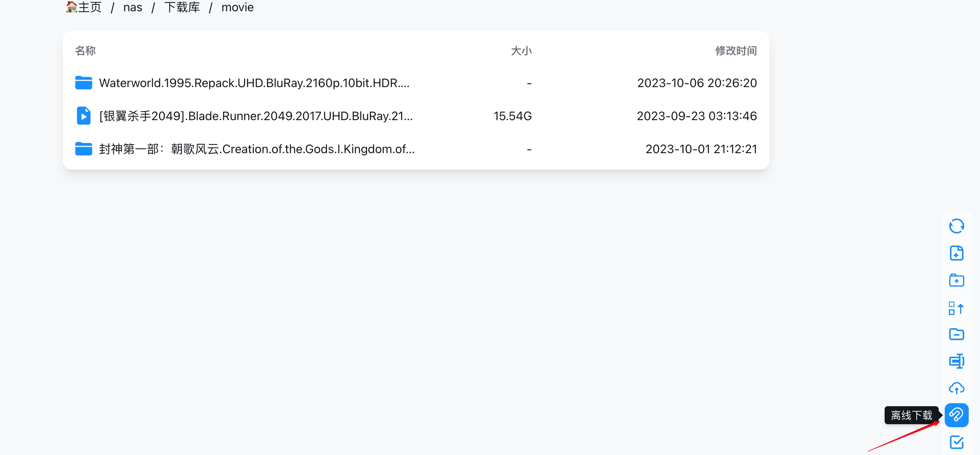980x455 pixels.
Task: Click the remove empty folders icon
Action: (956, 334)
